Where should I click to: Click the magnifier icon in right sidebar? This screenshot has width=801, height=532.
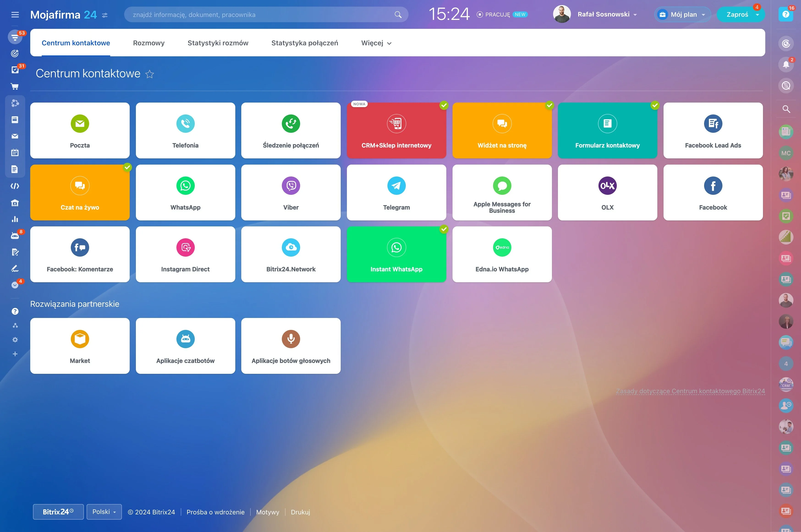click(786, 109)
